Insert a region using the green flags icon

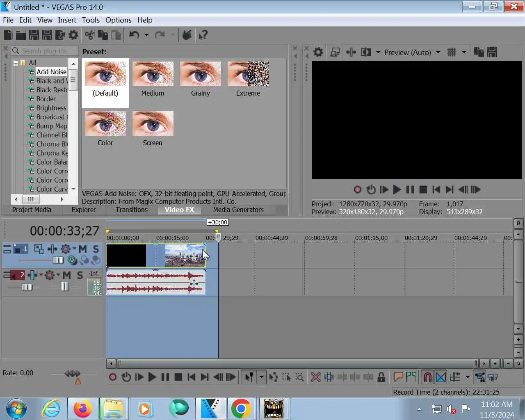pyautogui.click(x=411, y=377)
